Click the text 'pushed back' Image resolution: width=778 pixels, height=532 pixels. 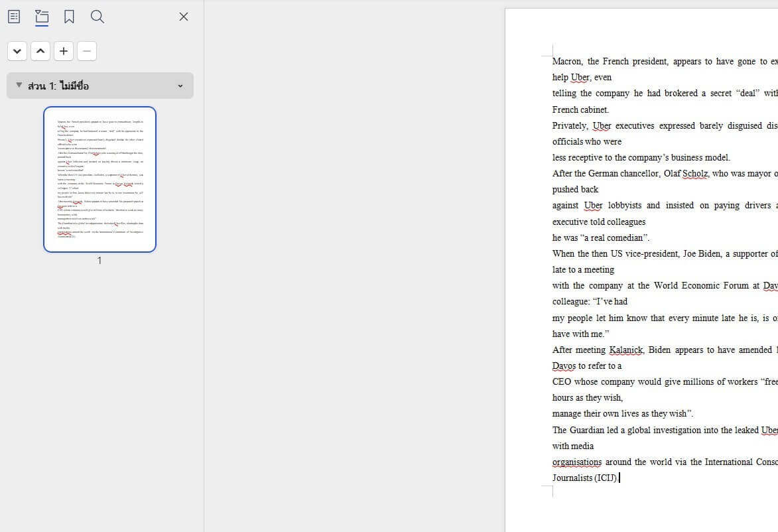coord(575,190)
